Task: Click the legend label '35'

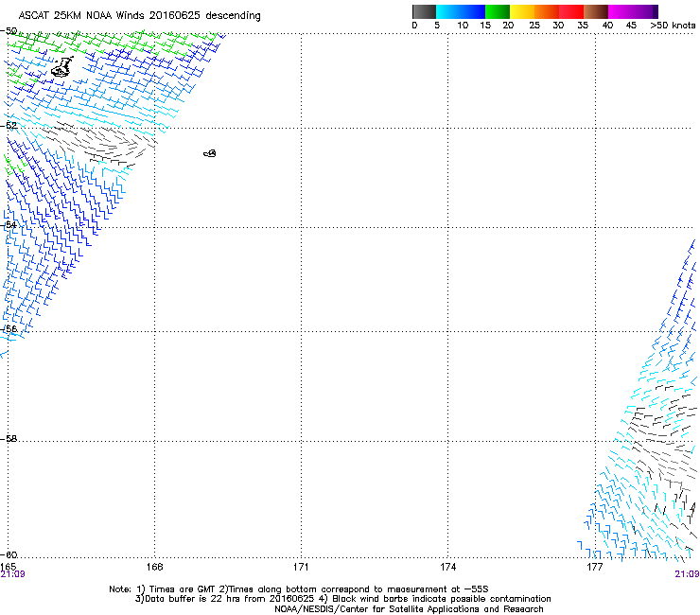Action: tap(583, 26)
